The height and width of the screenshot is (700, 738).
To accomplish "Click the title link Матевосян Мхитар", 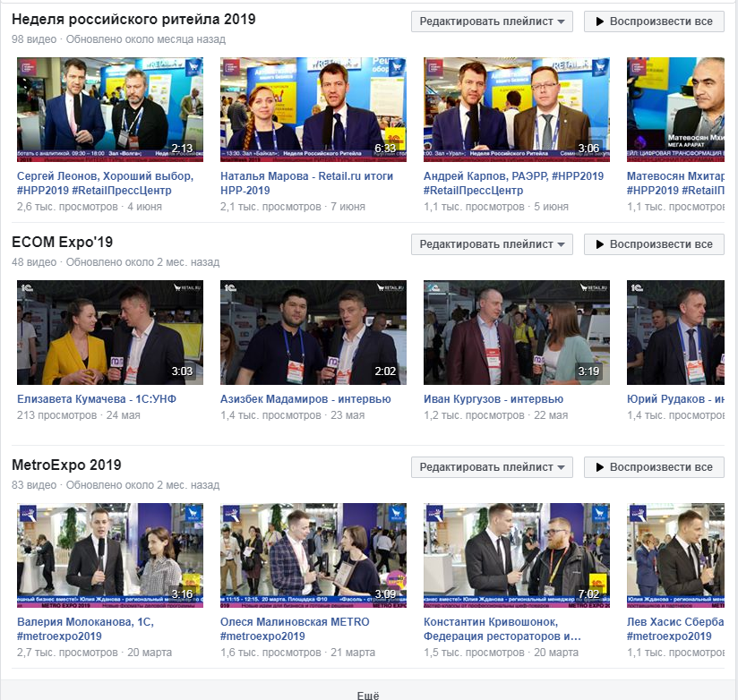I will 675,183.
